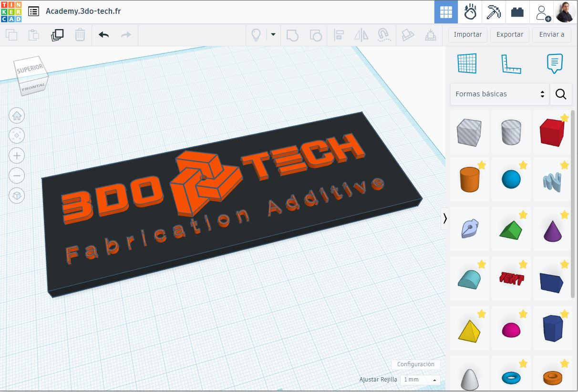Click the Enviar a button
Viewport: 578px width, 392px height.
pos(552,34)
